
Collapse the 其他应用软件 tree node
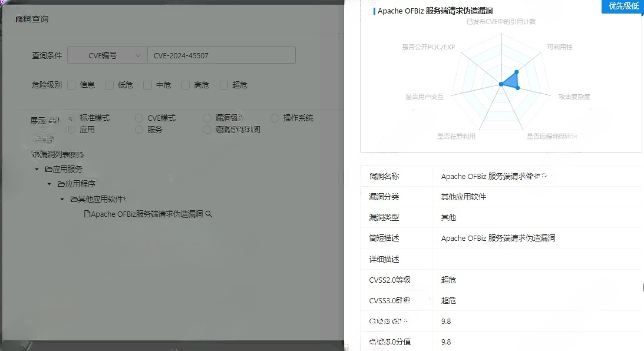tap(62, 199)
